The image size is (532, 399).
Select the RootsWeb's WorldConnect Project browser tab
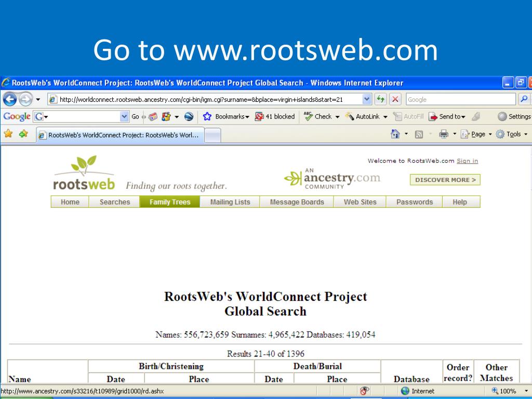click(x=120, y=135)
